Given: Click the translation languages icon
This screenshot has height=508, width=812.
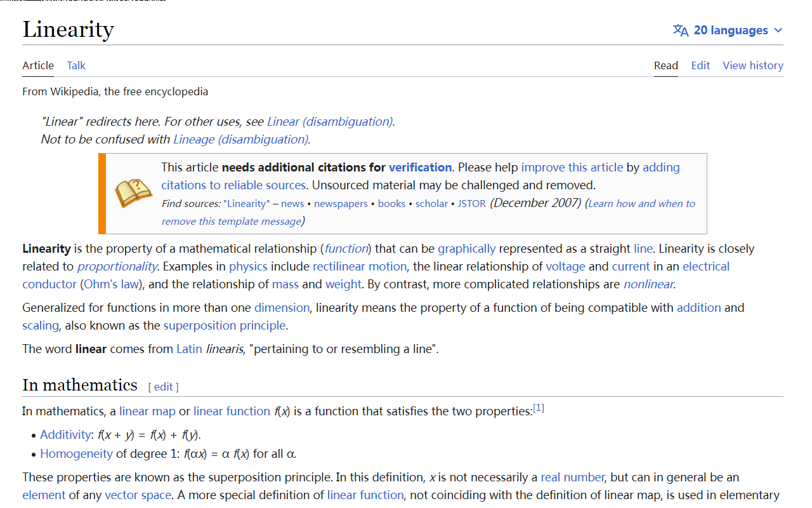Looking at the screenshot, I should click(681, 30).
